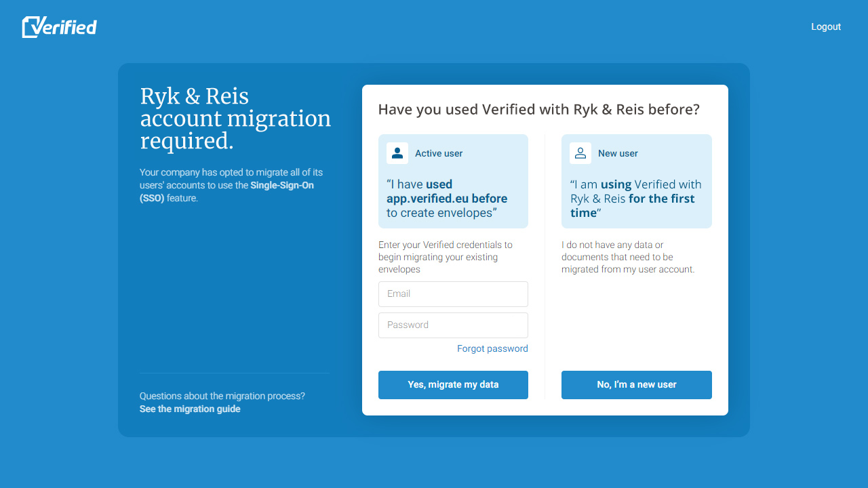Select the New user card
This screenshot has width=868, height=488.
[637, 181]
